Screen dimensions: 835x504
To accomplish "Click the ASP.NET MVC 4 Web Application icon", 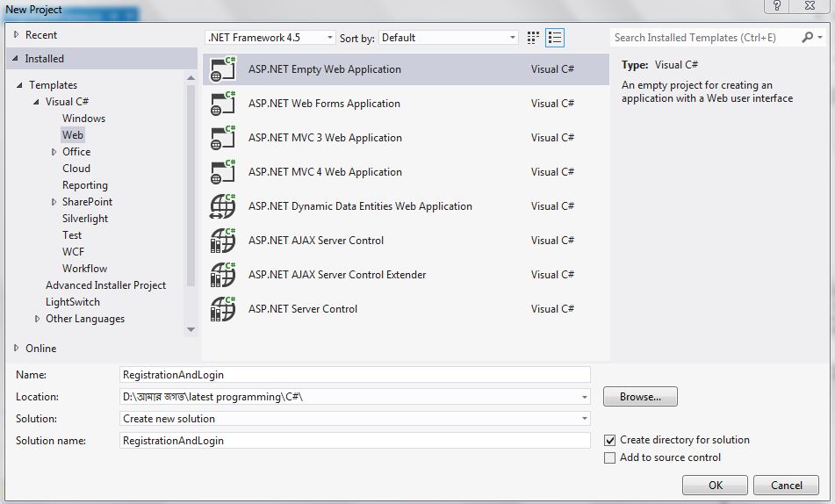I will pyautogui.click(x=223, y=173).
